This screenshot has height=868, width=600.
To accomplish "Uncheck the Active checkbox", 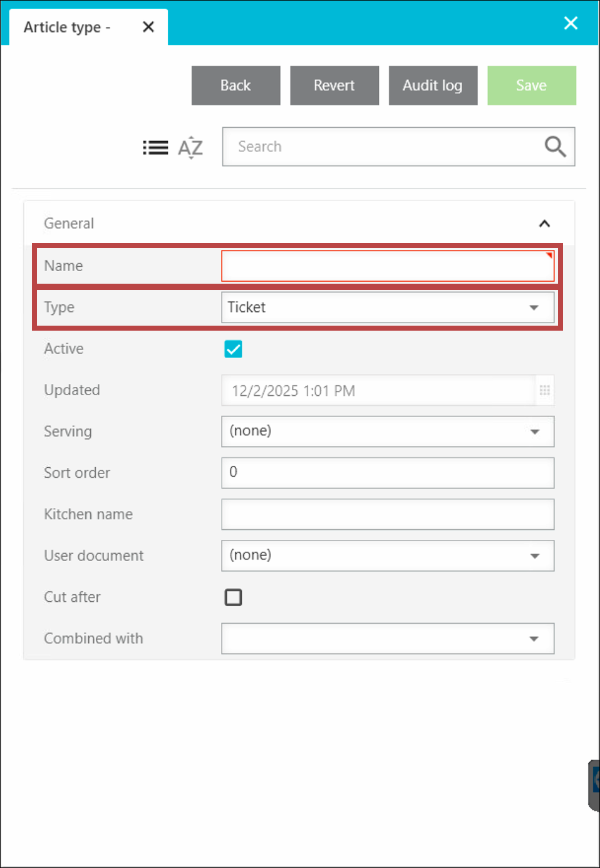I will point(233,349).
